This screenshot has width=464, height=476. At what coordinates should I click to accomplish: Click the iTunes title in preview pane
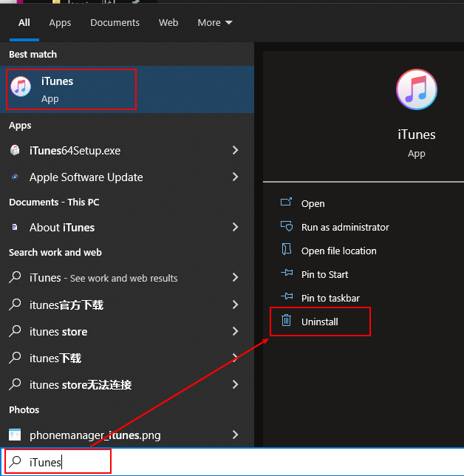pyautogui.click(x=417, y=135)
